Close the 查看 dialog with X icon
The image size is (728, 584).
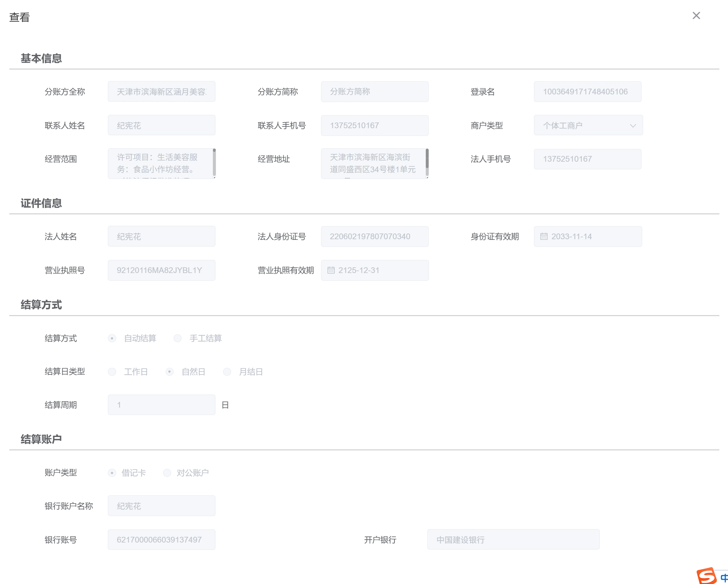(x=696, y=16)
